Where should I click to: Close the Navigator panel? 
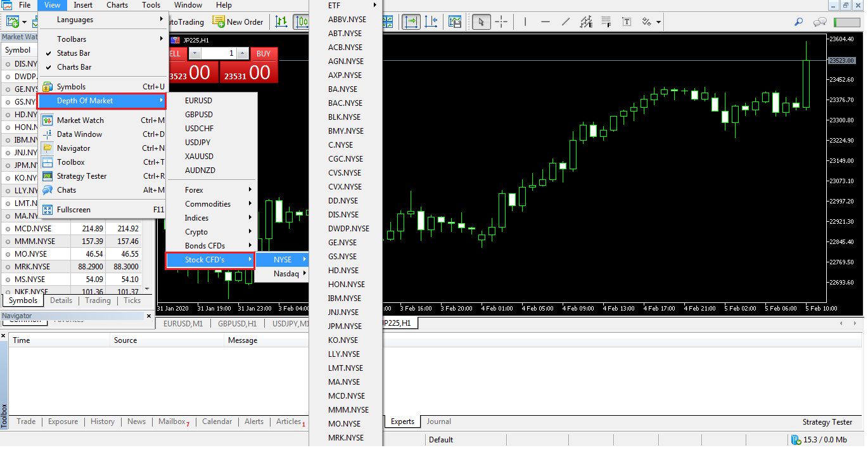click(150, 316)
